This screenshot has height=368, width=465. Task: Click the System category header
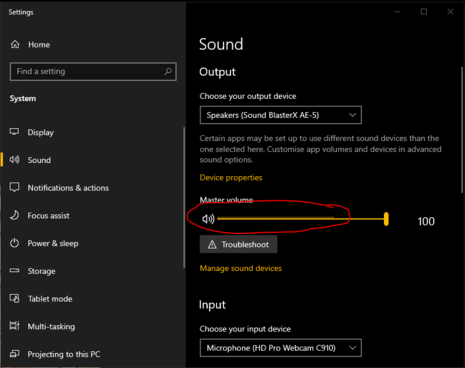(x=23, y=99)
